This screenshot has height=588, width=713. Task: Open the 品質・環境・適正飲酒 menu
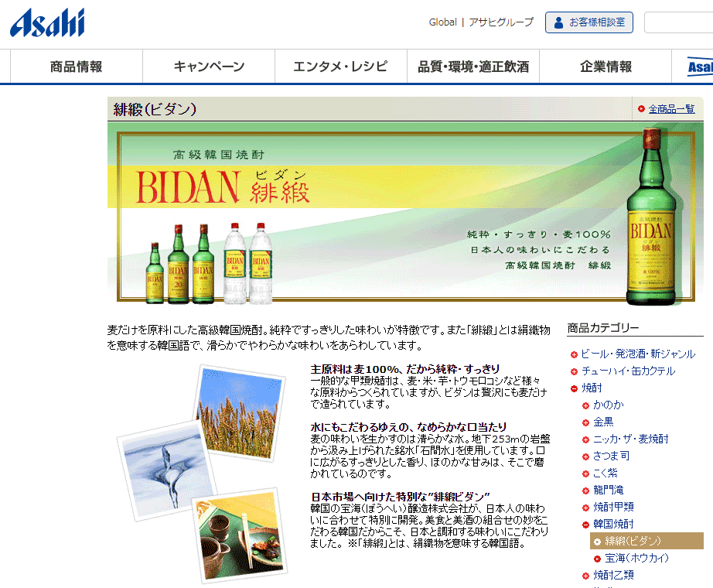coord(473,67)
